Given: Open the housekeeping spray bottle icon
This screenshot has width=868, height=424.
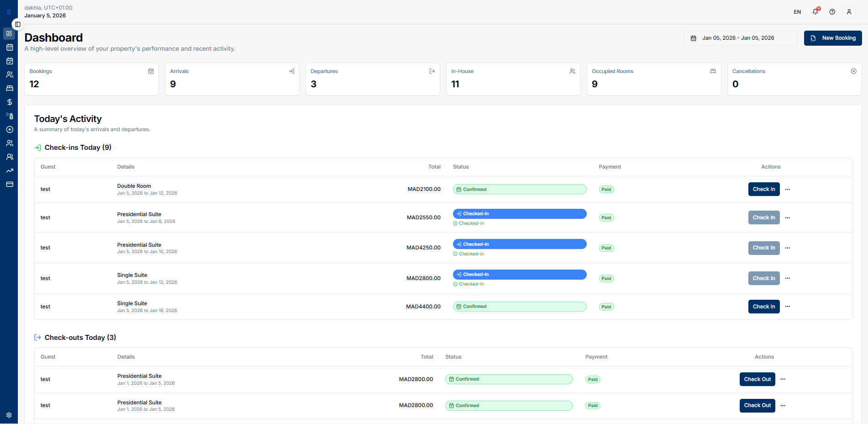Looking at the screenshot, I should point(9,116).
